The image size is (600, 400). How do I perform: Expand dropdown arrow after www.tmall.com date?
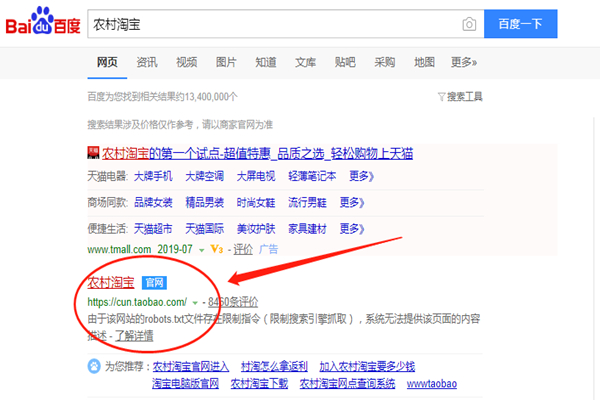[x=201, y=250]
